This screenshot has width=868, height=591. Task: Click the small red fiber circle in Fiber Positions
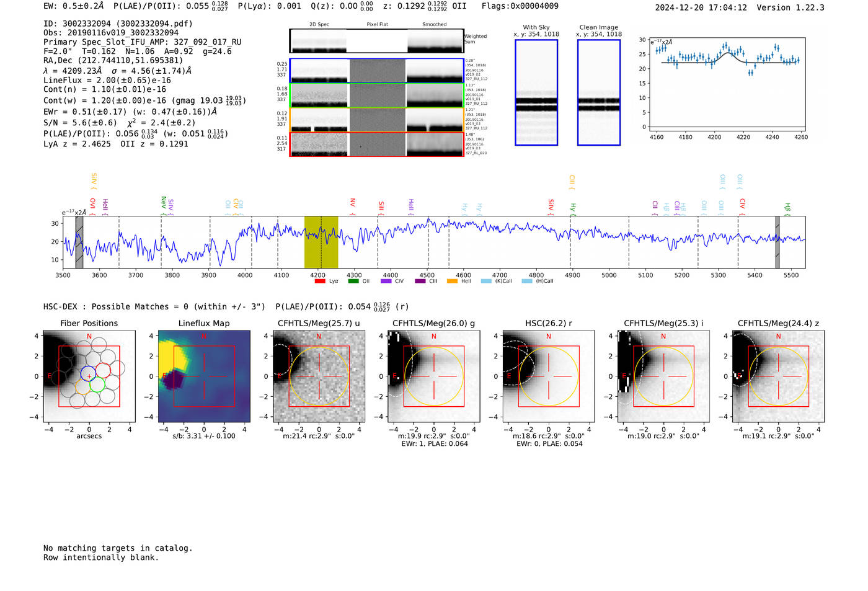click(103, 371)
